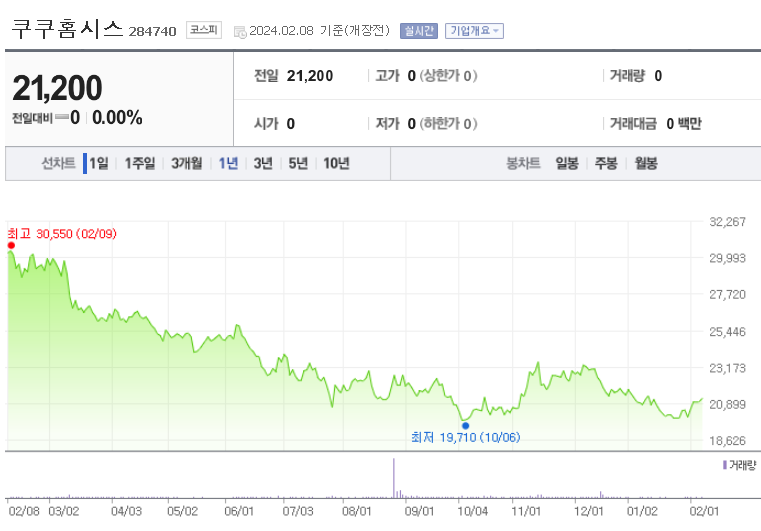
Task: Select the 1년 line chart tab
Action: [x=228, y=163]
